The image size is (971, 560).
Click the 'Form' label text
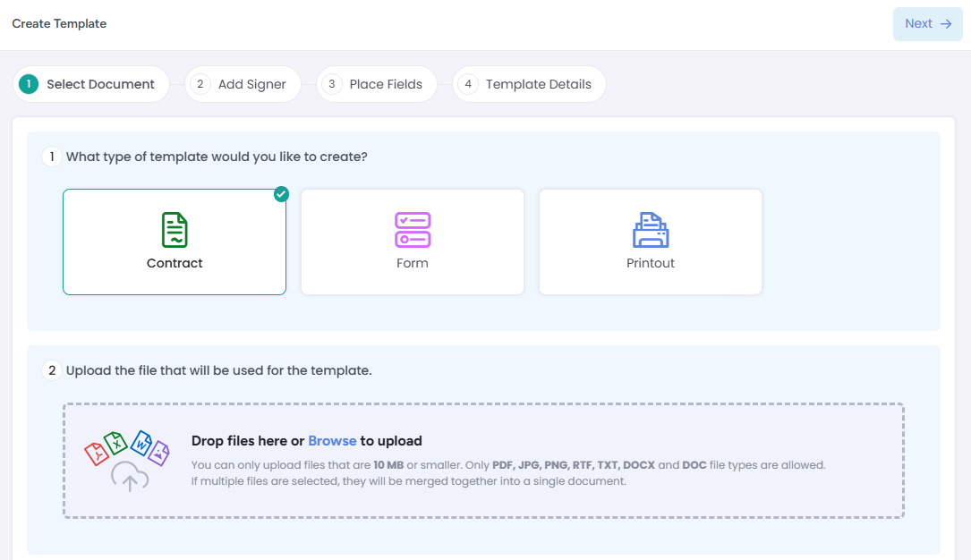tap(413, 263)
